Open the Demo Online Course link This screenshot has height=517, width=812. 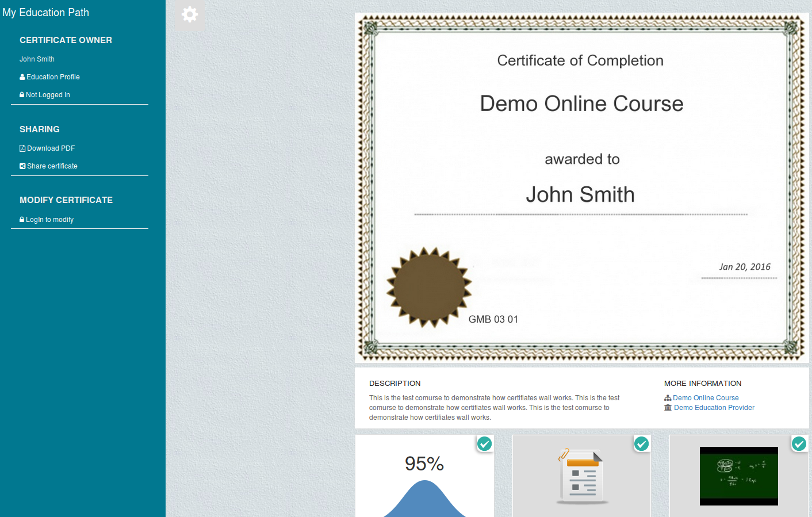[x=706, y=398]
